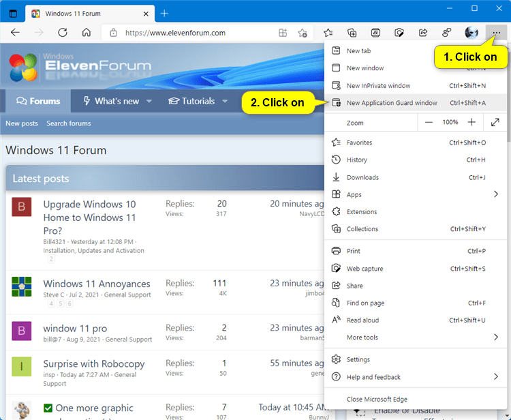The image size is (511, 420).
Task: Click the apps grid icon in address bar
Action: click(283, 33)
